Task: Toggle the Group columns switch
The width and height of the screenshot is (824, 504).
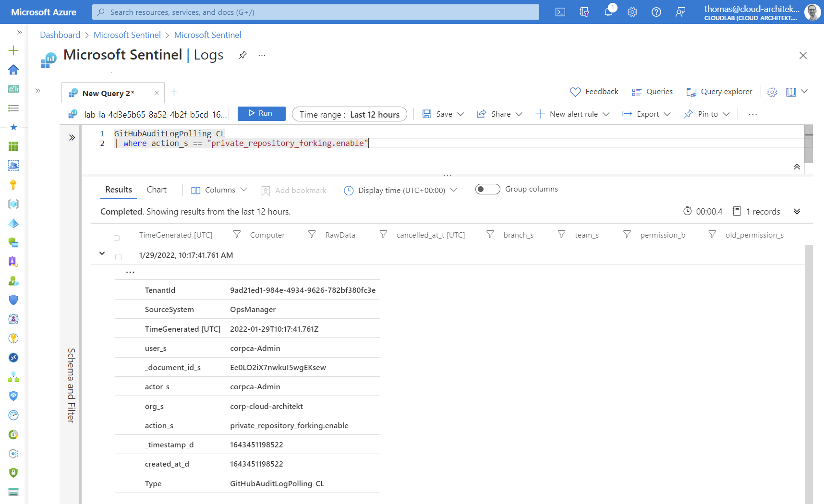Action: coord(487,189)
